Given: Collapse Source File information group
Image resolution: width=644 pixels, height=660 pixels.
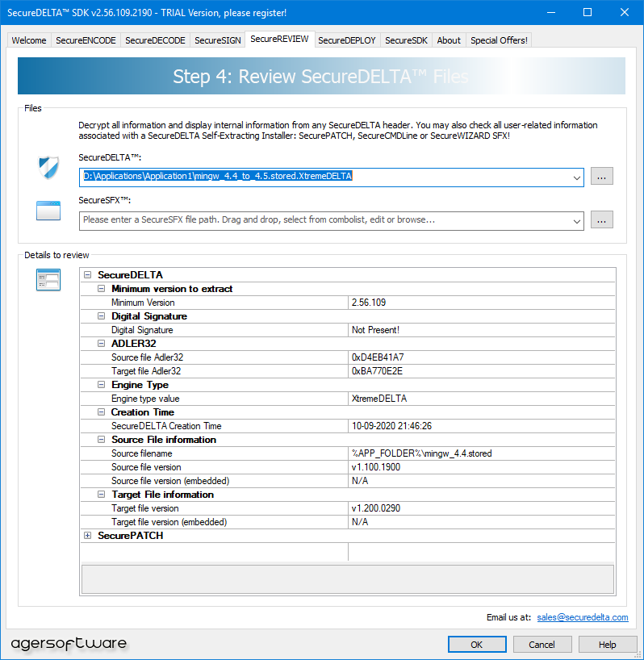Looking at the screenshot, I should tap(101, 440).
